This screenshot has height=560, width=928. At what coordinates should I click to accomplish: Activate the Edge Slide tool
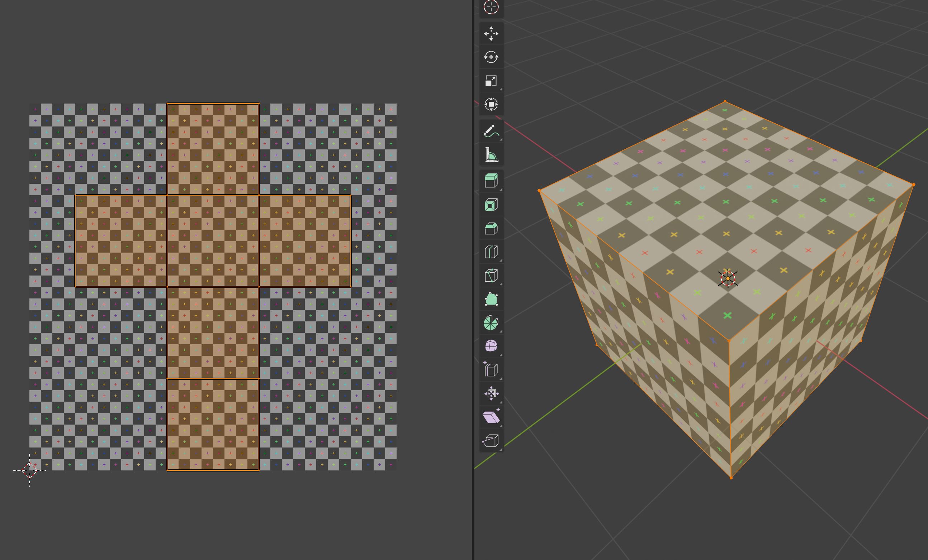pos(491,370)
